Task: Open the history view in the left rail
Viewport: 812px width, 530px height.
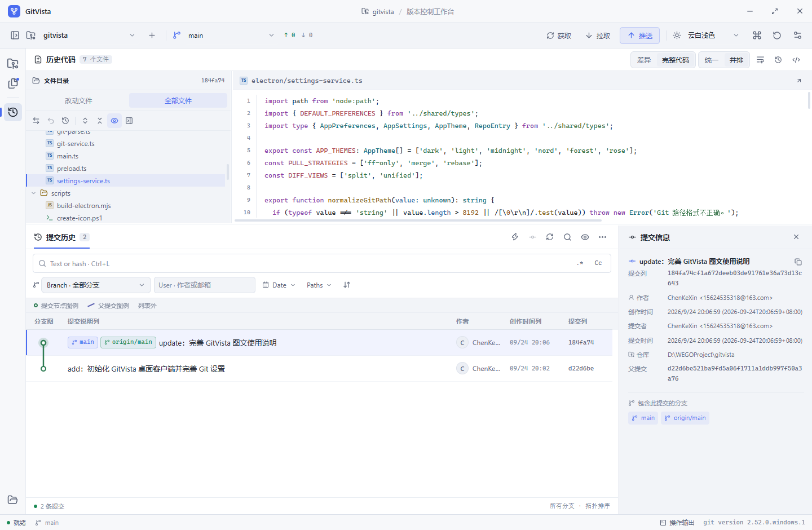Action: click(x=13, y=112)
